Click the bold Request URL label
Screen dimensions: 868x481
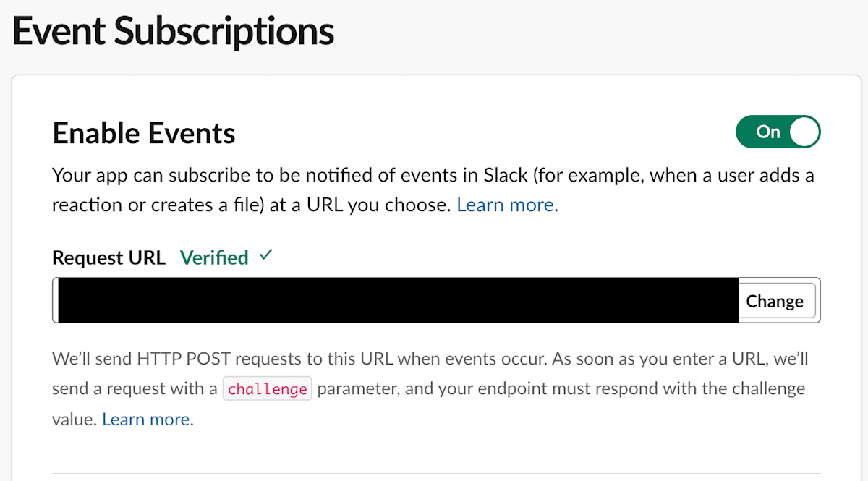(x=109, y=257)
